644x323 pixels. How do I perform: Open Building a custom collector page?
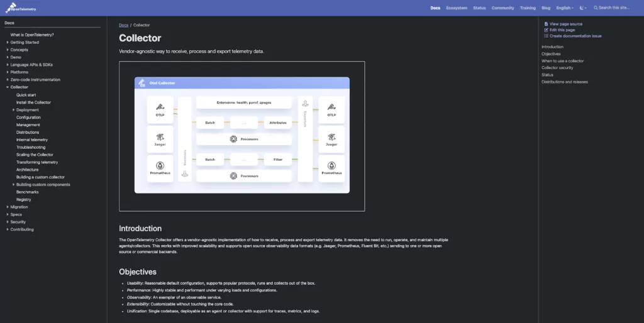pos(40,177)
